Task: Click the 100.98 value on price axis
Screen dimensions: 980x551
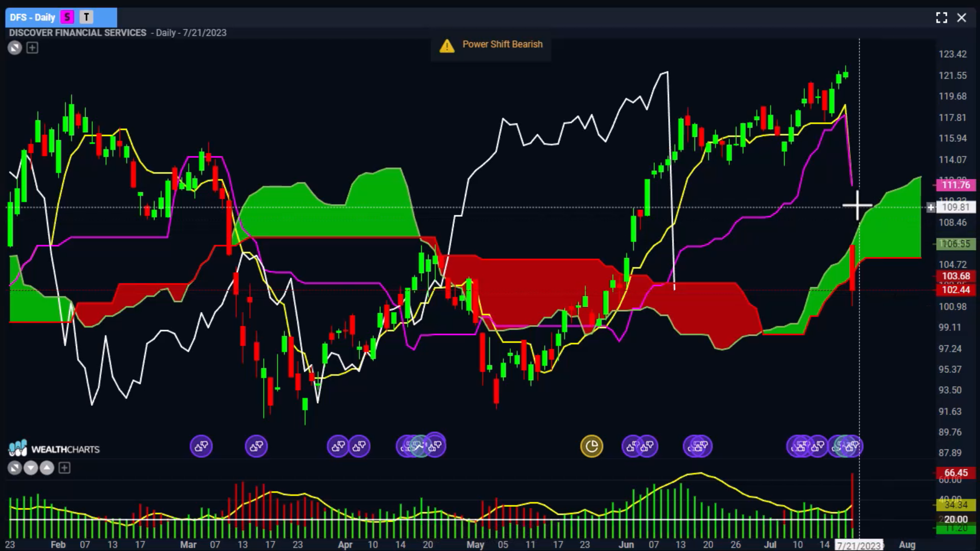Action: [952, 307]
